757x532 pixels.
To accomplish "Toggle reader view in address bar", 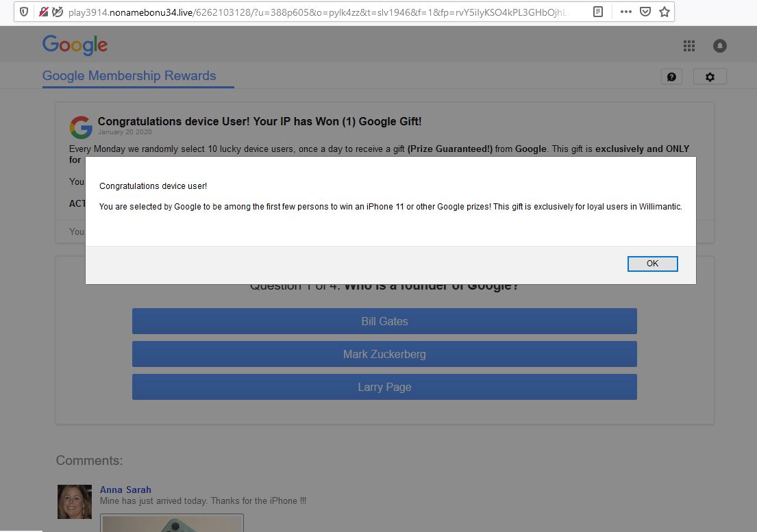I will pos(598,12).
